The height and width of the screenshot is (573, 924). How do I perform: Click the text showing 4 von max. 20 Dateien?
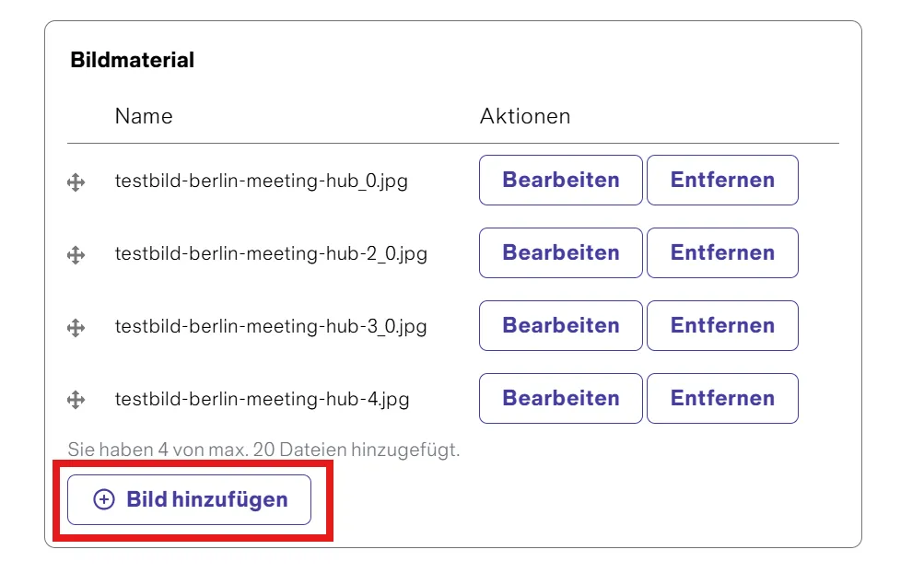click(x=264, y=450)
